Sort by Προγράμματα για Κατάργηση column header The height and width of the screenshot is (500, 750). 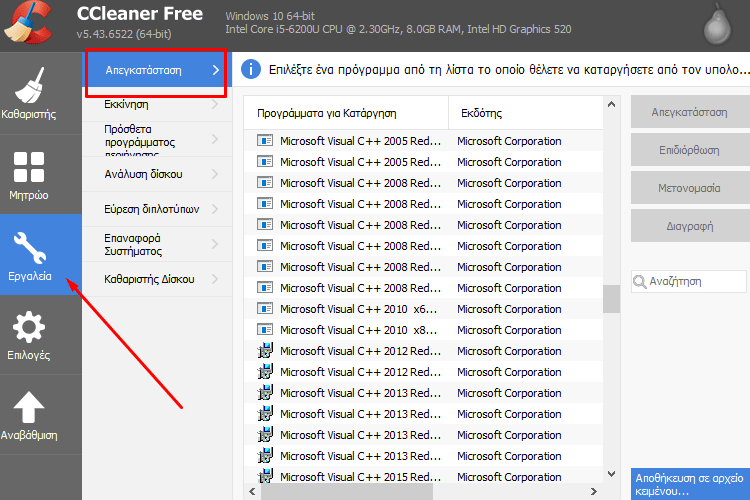(346, 113)
